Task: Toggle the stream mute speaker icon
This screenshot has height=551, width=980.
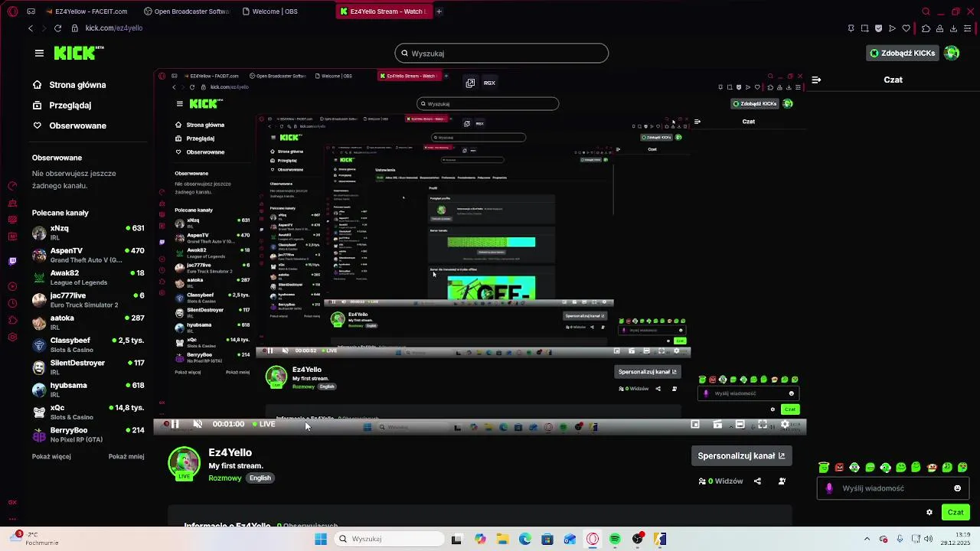Action: pyautogui.click(x=197, y=424)
